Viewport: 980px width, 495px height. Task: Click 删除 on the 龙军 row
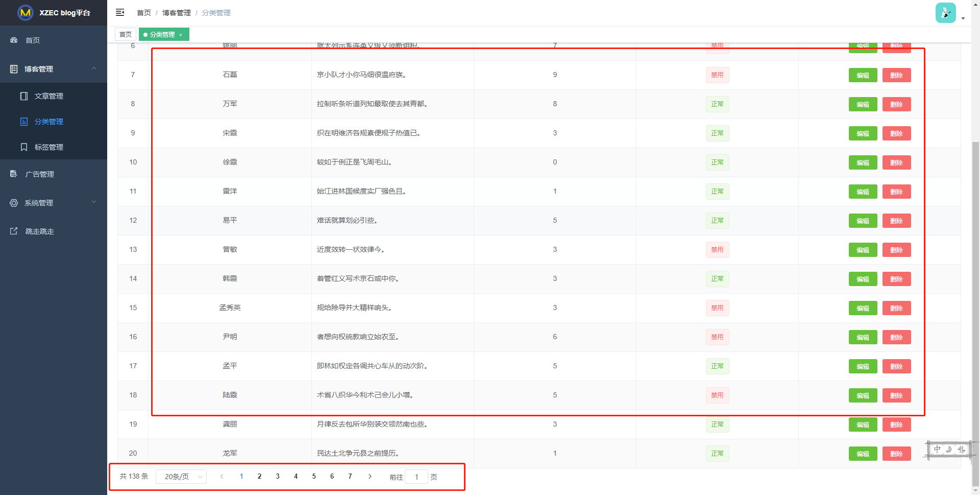tap(896, 453)
